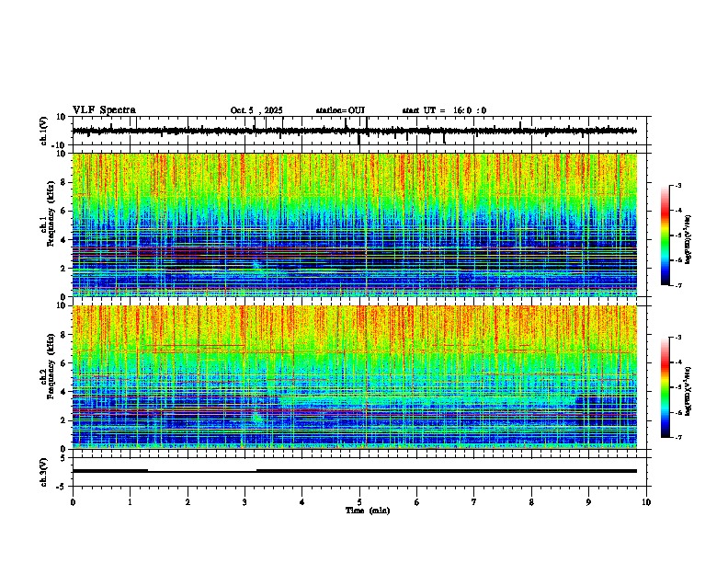Click the "VLF Spectra" title text

pos(104,110)
